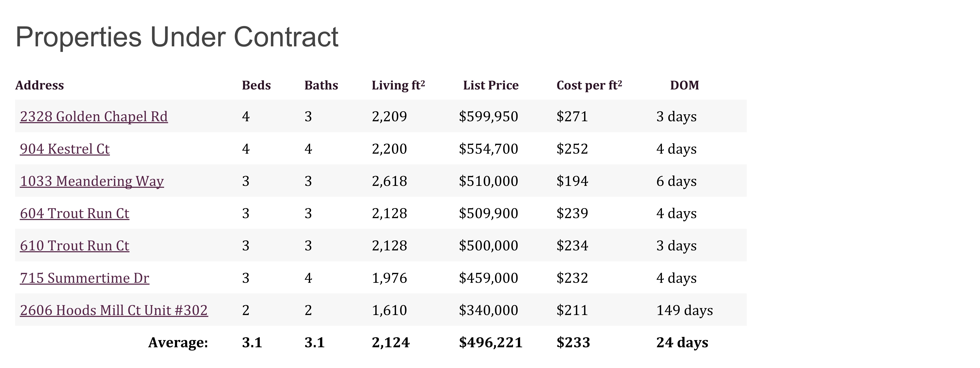Open the 2328 Golden Chapel Rd listing
Screen dimensions: 980x368
[x=94, y=116]
